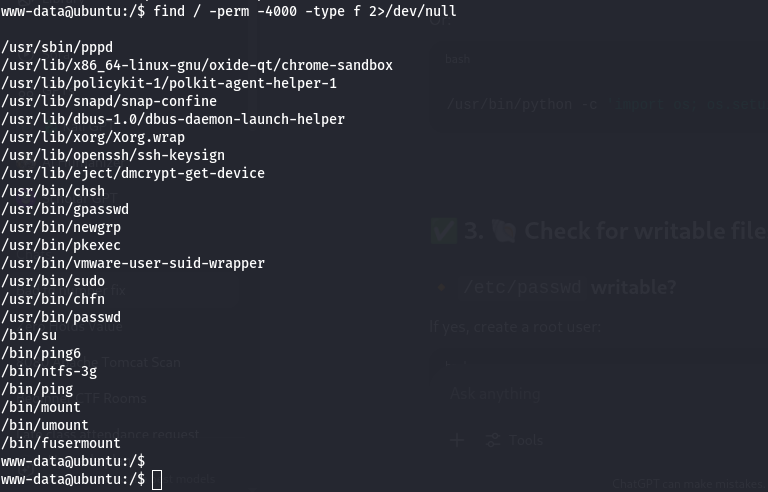768x492 pixels.
Task: Click the faint "/etc/passwd writable?" heading
Action: 570,288
